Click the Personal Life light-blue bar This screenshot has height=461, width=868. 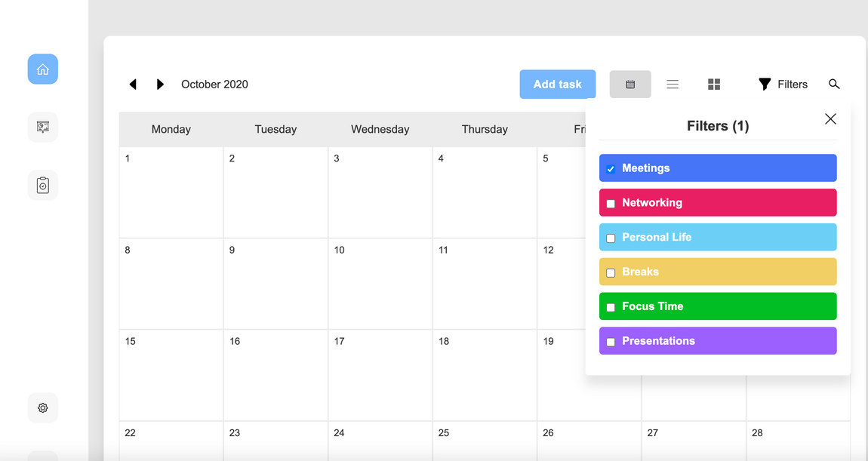[x=718, y=237]
